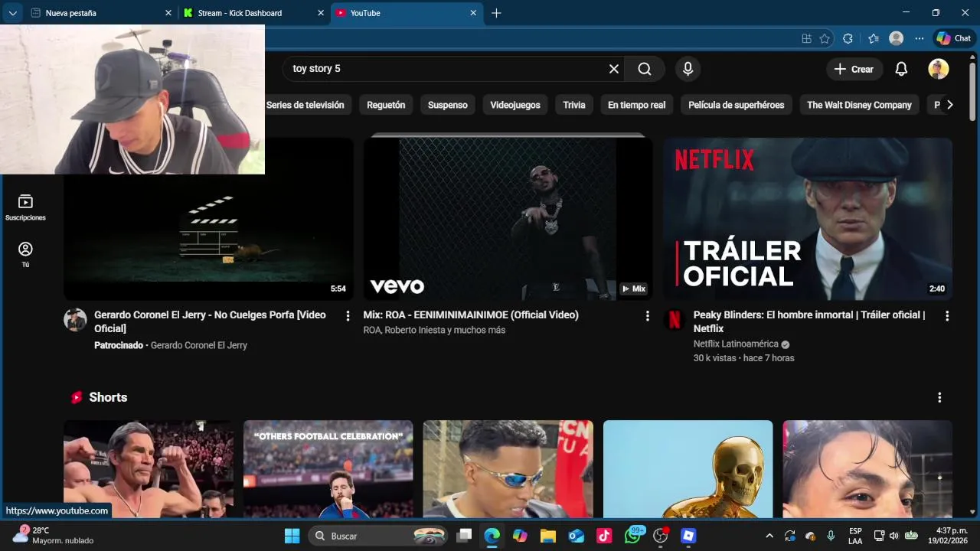The width and height of the screenshot is (980, 551).
Task: Open the Windows Start menu
Action: (292, 536)
